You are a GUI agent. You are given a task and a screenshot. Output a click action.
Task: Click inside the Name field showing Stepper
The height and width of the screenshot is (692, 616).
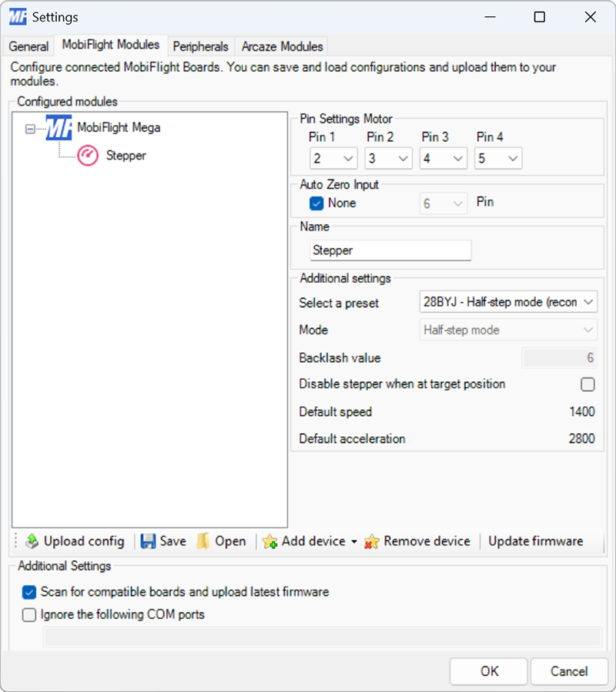click(x=390, y=250)
